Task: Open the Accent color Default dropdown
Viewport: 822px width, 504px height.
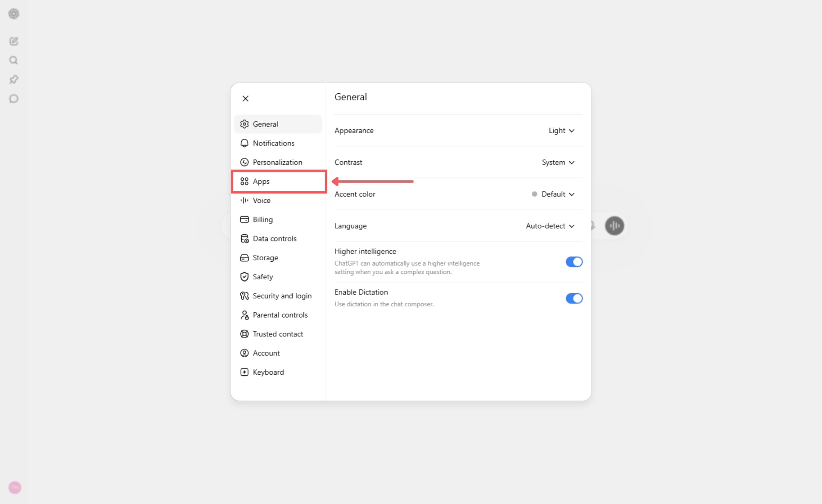Action: pyautogui.click(x=553, y=194)
